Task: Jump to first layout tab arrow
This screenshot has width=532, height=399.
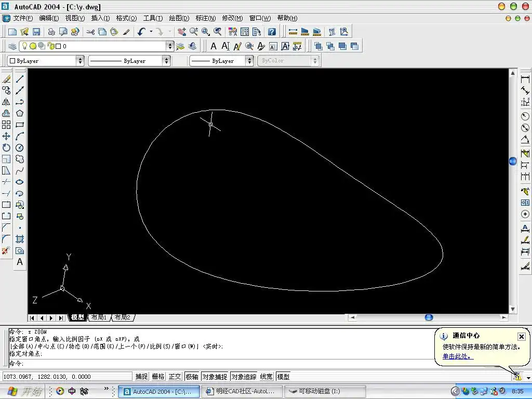Action: point(32,318)
